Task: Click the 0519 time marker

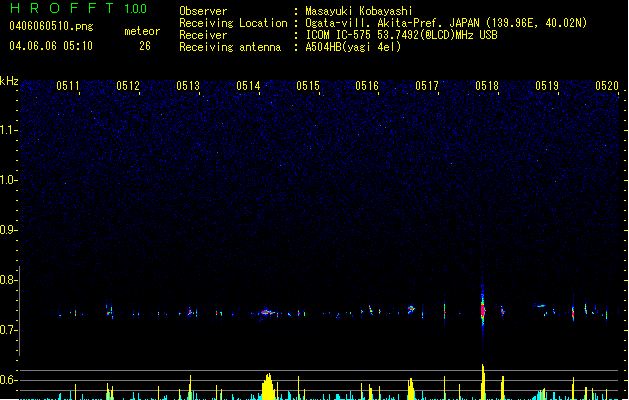Action: coord(547,86)
